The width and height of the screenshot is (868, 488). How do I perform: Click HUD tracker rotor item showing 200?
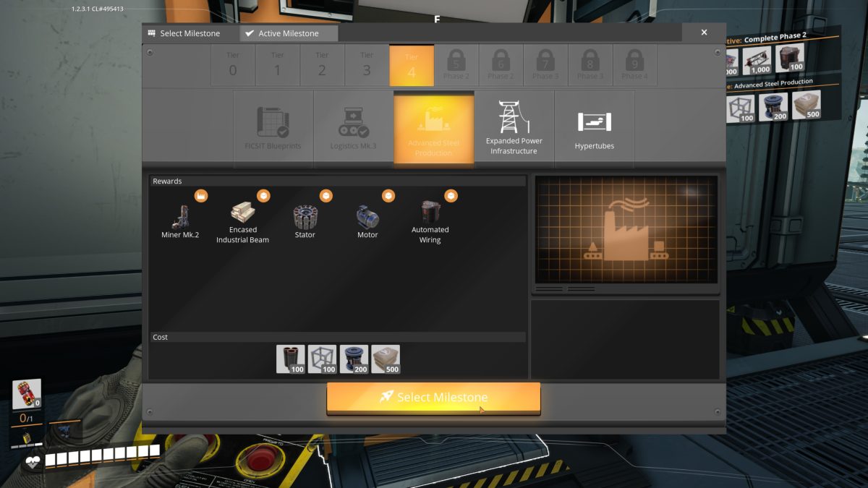point(773,106)
